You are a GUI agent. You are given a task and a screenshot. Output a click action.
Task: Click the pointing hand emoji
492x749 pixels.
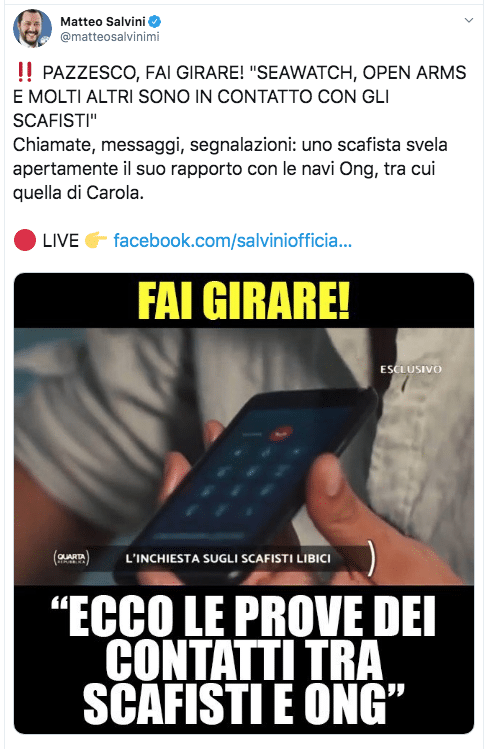click(96, 240)
